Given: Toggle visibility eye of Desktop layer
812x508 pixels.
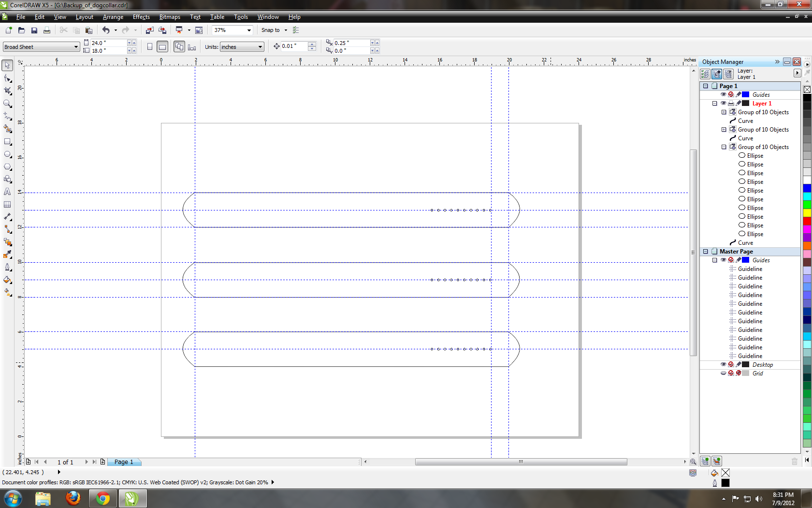Looking at the screenshot, I should [724, 364].
